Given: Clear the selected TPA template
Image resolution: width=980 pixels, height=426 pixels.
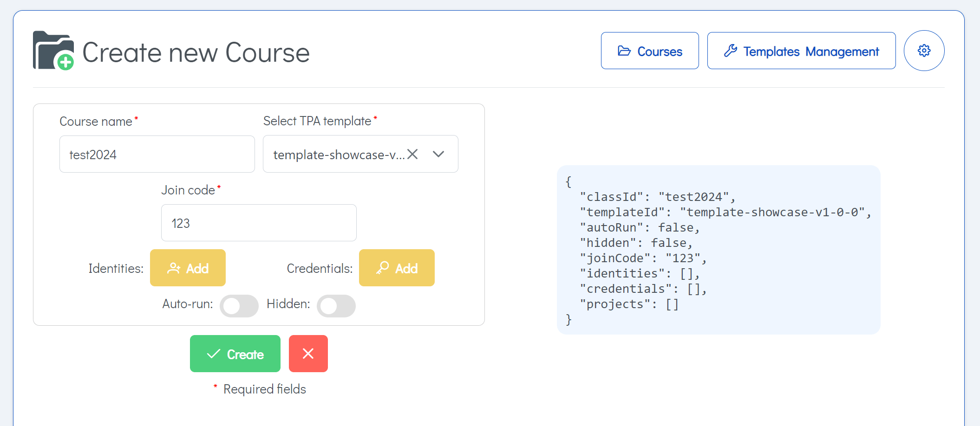Looking at the screenshot, I should click(x=412, y=154).
